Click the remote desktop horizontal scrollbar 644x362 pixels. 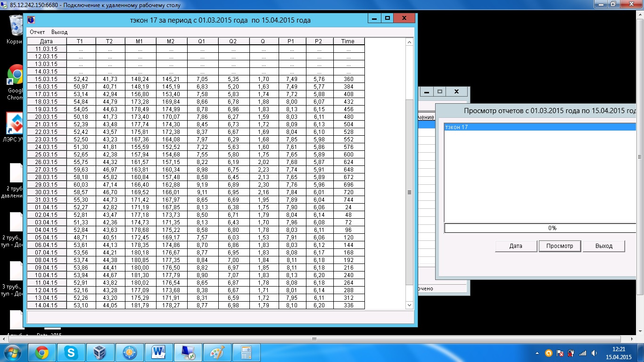point(314,339)
